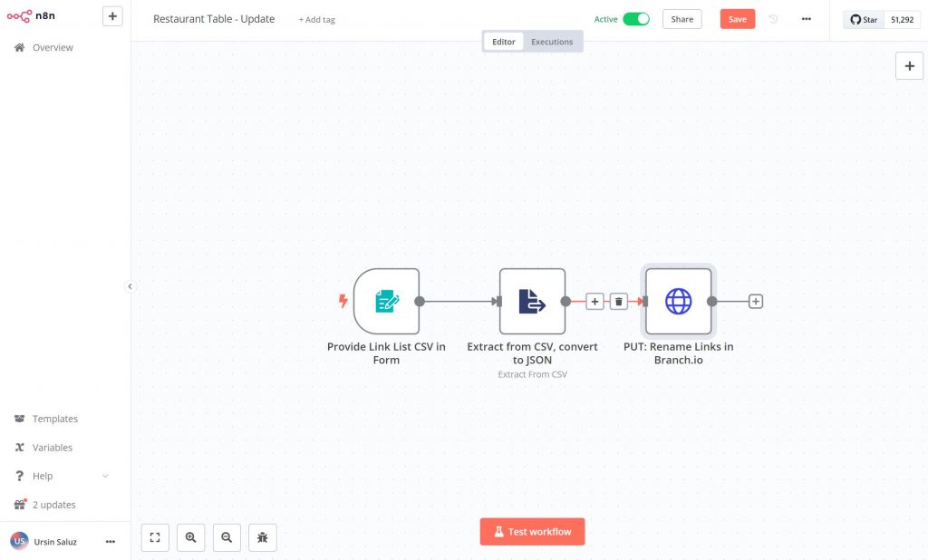
Task: Click the Extract from CSV node output connector
Action: [x=565, y=302]
